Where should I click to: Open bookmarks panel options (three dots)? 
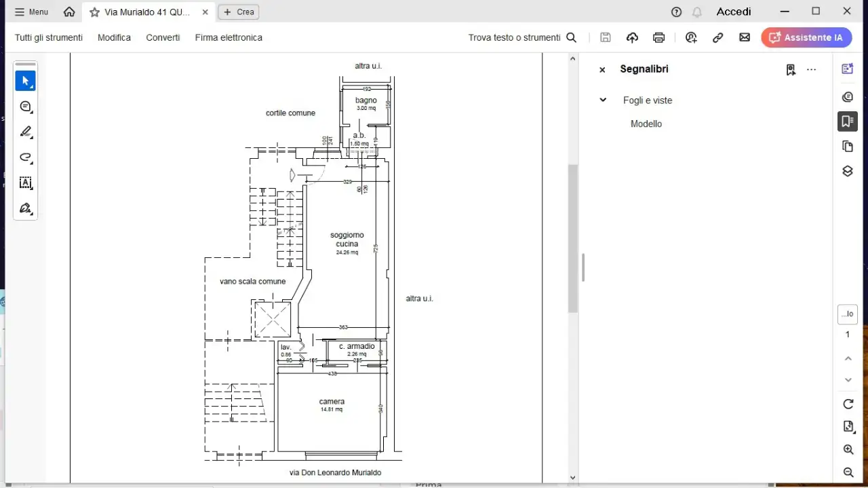(811, 69)
